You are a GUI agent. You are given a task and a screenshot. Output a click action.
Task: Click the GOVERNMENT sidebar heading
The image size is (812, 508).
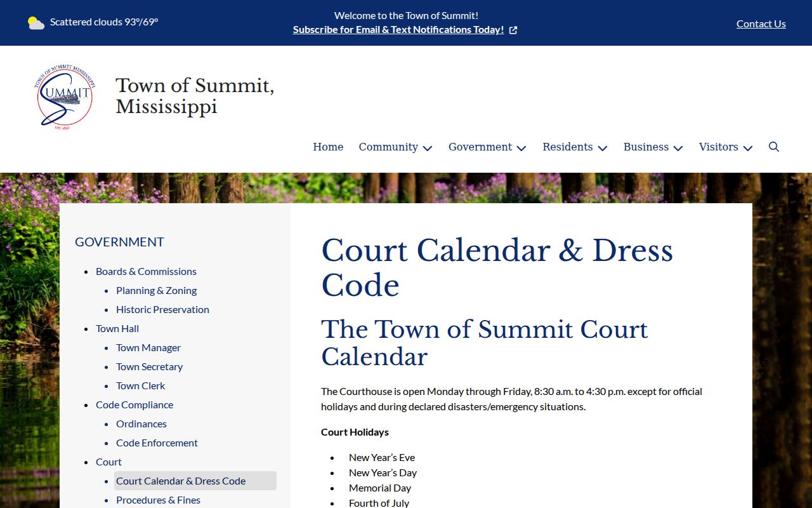pyautogui.click(x=119, y=242)
